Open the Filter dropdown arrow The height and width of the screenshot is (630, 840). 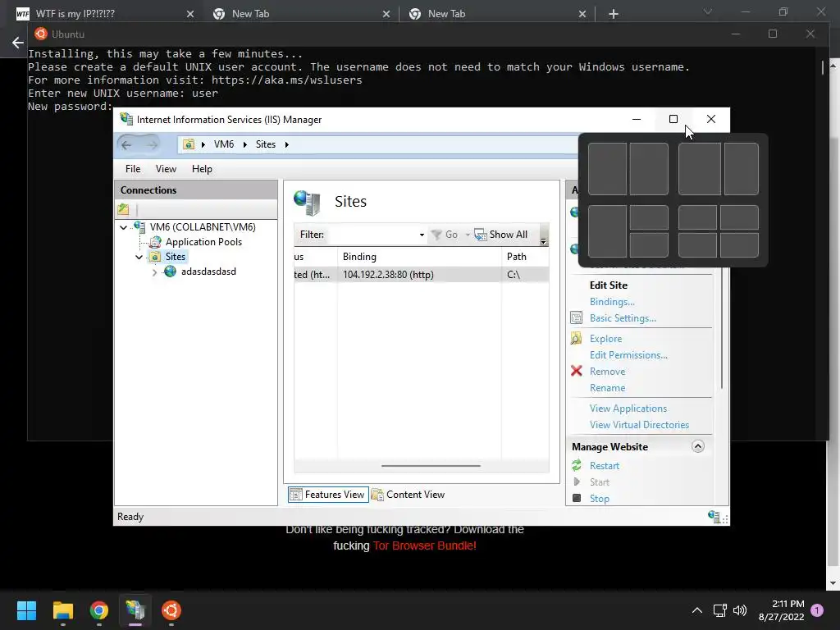click(422, 235)
